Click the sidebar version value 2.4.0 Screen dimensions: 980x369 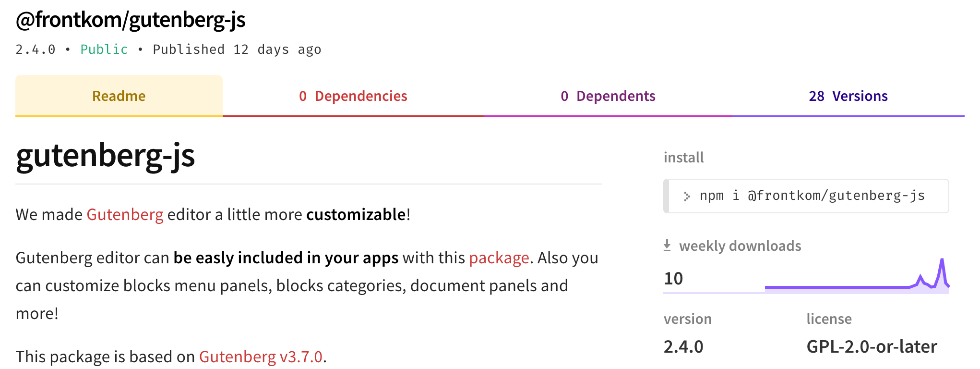click(x=683, y=346)
